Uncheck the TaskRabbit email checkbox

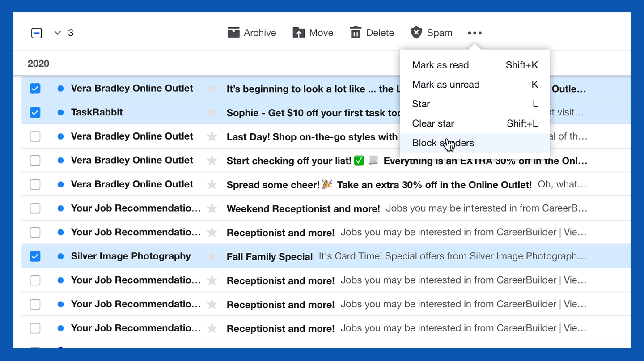(35, 112)
